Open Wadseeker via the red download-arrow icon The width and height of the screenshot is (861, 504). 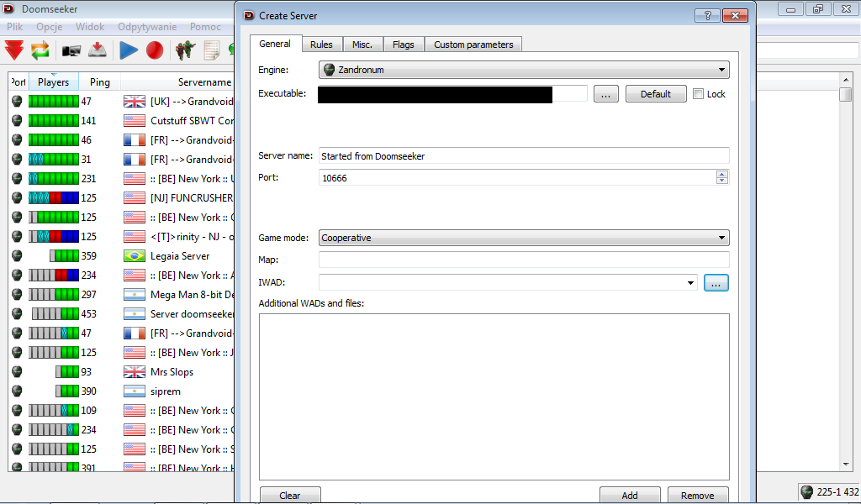(98, 50)
